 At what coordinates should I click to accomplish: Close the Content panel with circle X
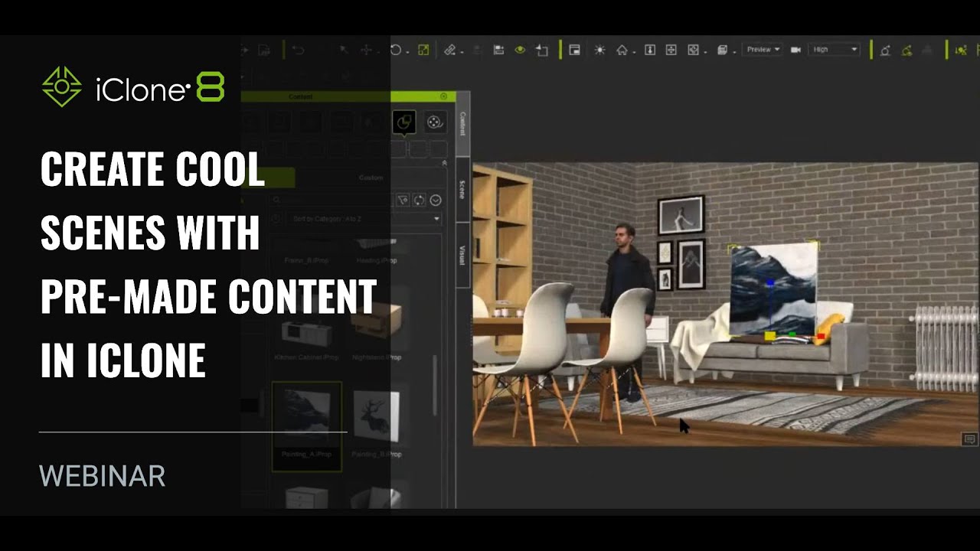coord(443,96)
